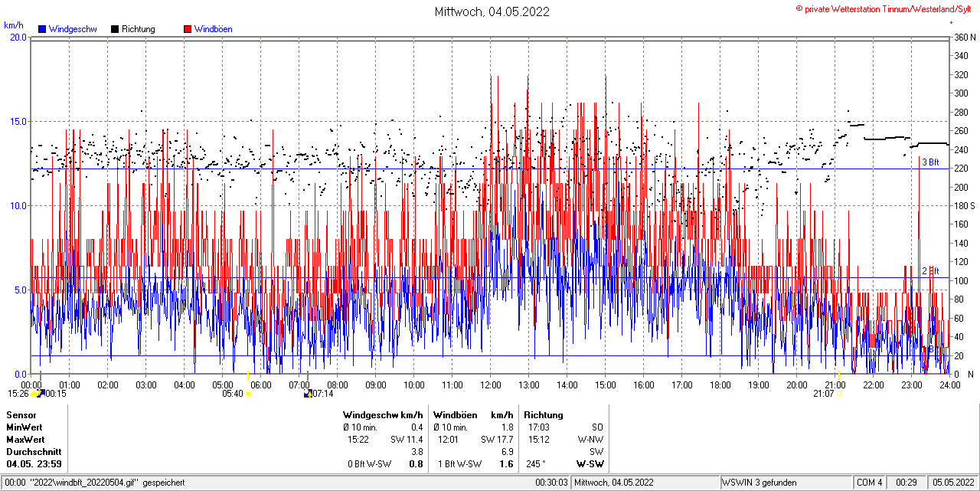
Task: Click the 21:07 sunset time text
Action: [823, 394]
